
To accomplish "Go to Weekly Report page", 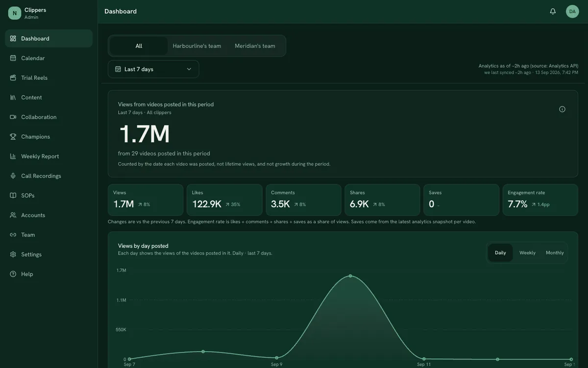I will click(x=49, y=156).
